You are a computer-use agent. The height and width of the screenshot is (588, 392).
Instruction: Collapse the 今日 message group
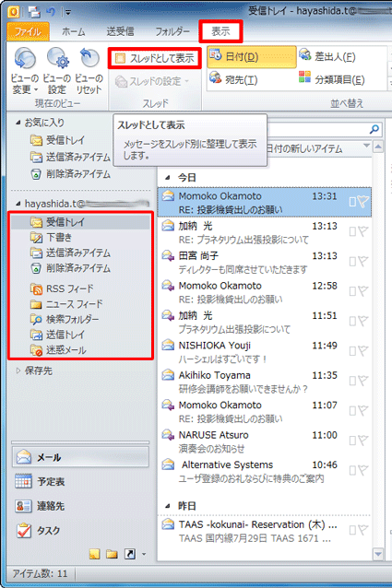168,177
